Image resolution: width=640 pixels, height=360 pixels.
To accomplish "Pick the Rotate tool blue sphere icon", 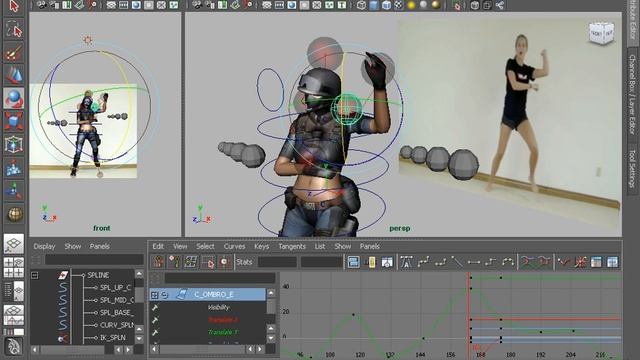I will [14, 98].
